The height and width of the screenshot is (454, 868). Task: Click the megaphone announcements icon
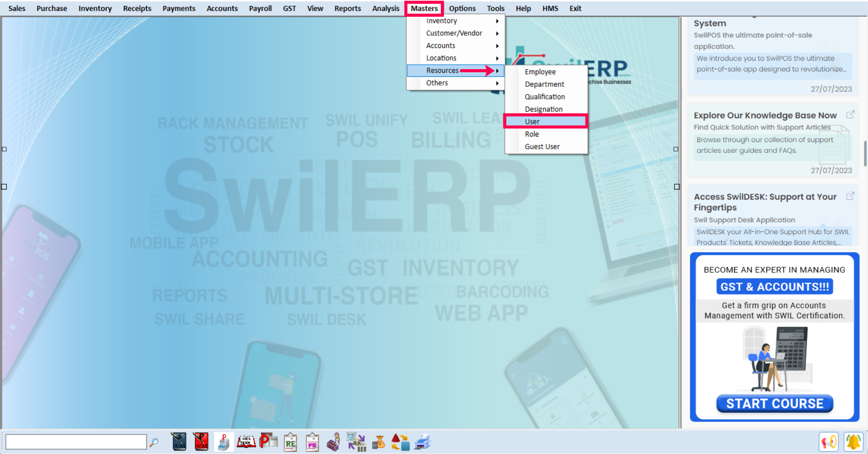click(x=829, y=442)
